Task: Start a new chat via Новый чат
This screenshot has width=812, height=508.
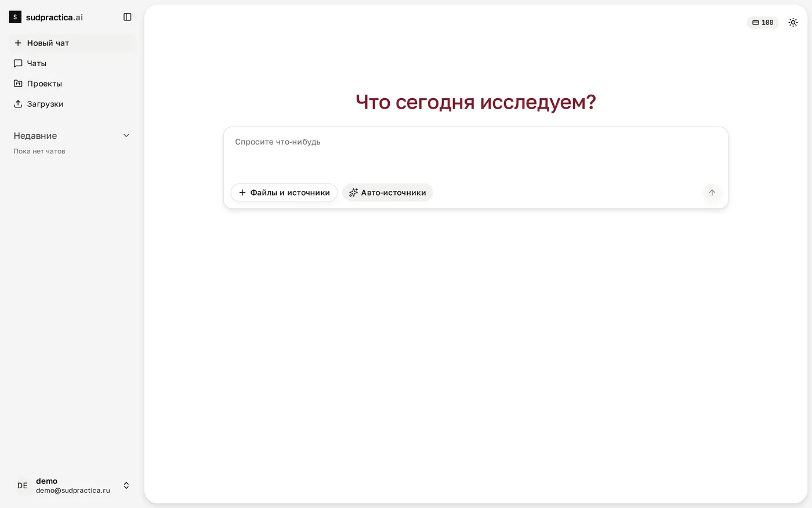Action: (x=72, y=43)
